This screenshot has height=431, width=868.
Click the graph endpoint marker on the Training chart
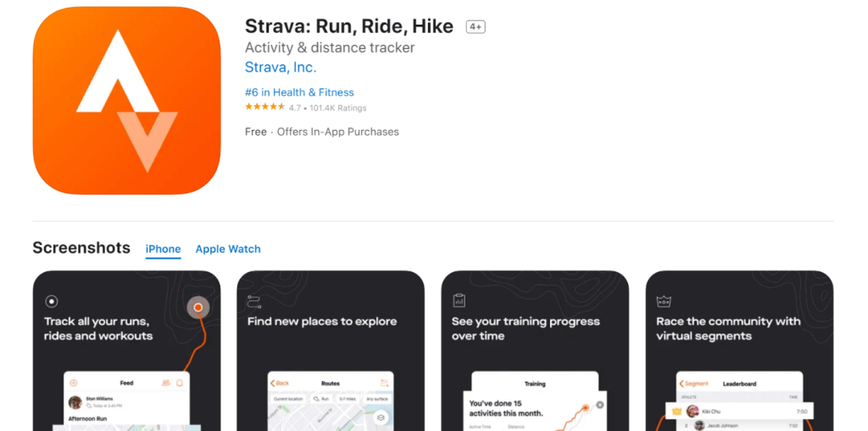click(x=584, y=408)
